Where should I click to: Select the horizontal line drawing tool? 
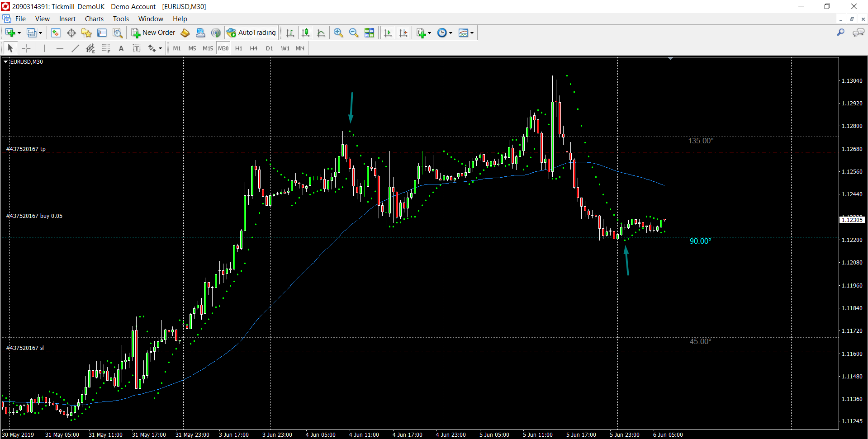60,48
